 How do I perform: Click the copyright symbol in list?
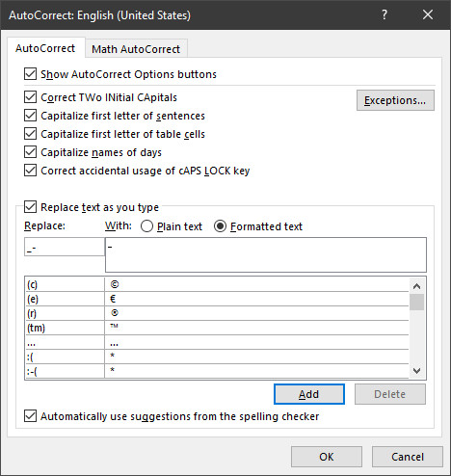115,284
